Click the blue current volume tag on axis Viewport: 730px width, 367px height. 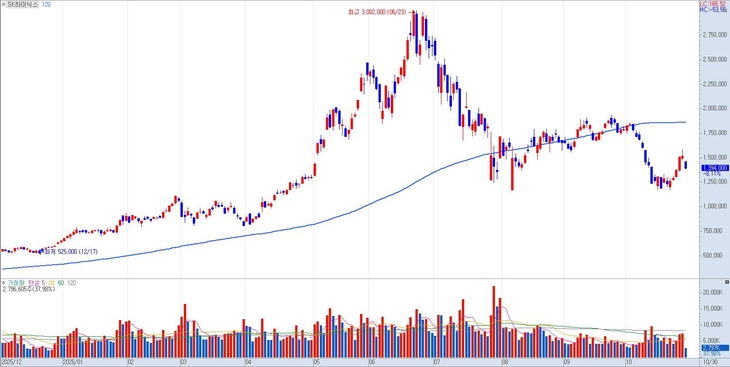pos(715,348)
